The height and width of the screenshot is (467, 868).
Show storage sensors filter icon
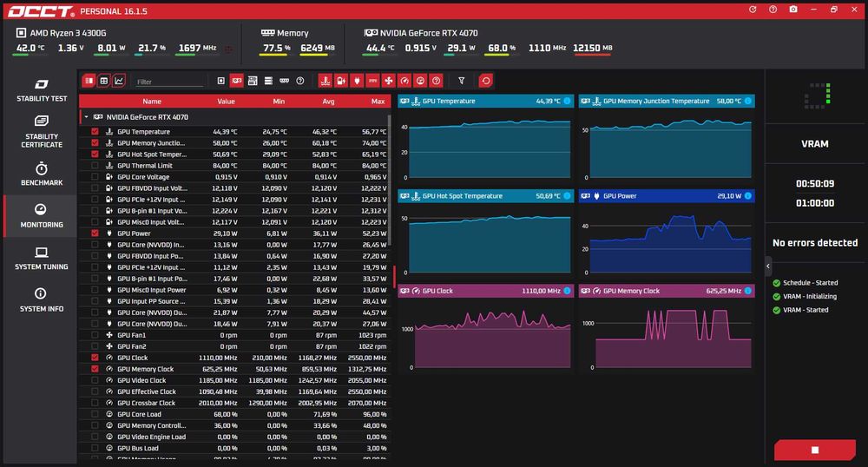(x=268, y=81)
